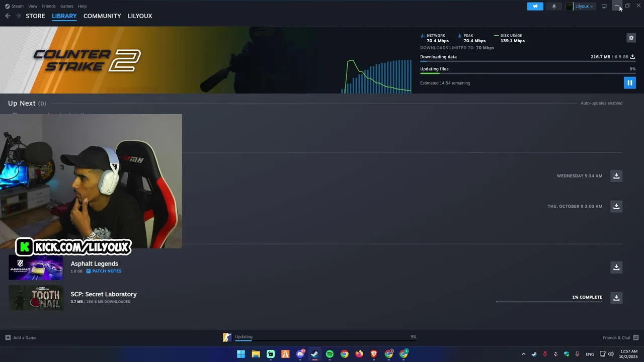
Task: Open Spotify from the taskbar
Action: coord(330,354)
